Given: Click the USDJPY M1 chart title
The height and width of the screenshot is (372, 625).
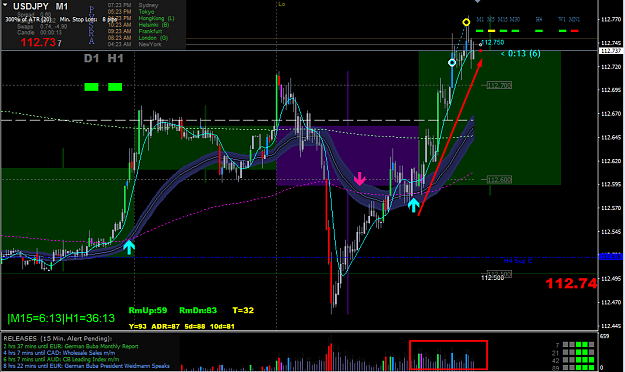Looking at the screenshot, I should 40,6.
